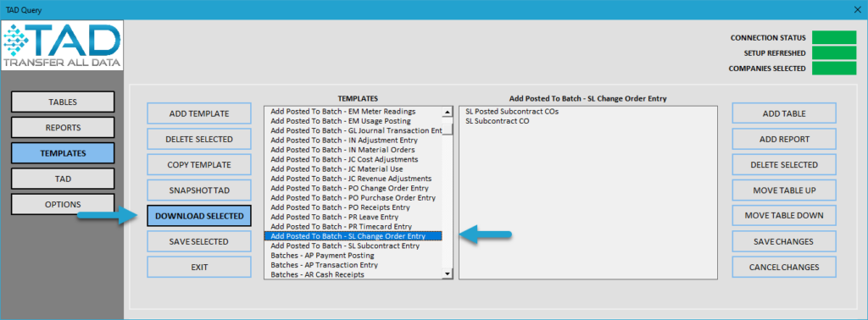Click the green Companies Selected indicator

[834, 69]
